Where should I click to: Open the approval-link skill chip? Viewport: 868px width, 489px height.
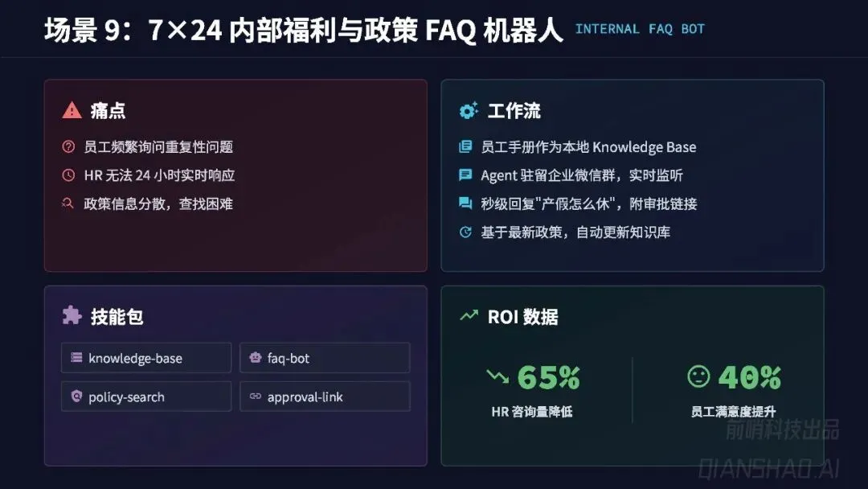(x=325, y=397)
